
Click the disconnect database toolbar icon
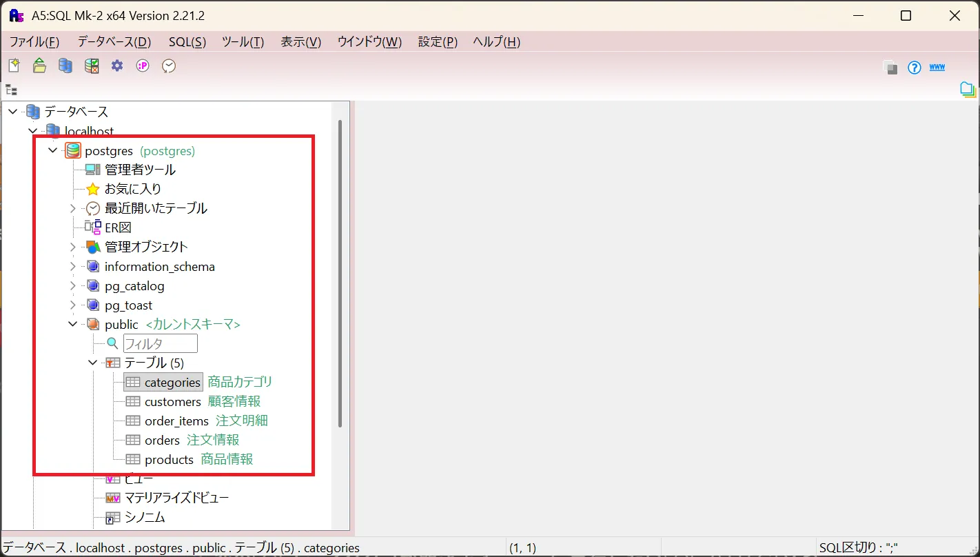pos(92,65)
